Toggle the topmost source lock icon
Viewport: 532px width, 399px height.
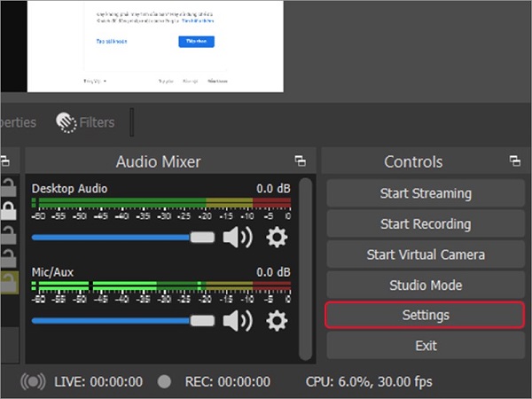pos(7,186)
